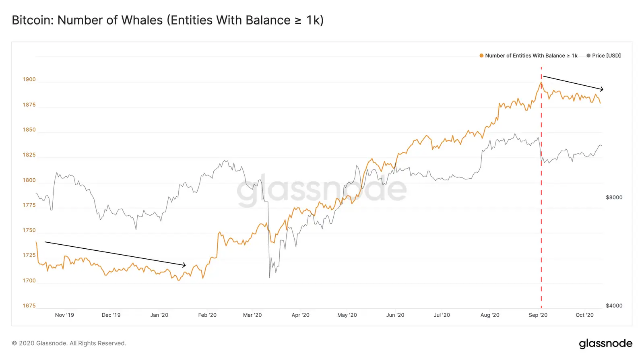Viewport: 644px width, 361px height.
Task: Click the '© 2020 Glassnode. All Rights Reserved.' text
Action: tap(69, 343)
